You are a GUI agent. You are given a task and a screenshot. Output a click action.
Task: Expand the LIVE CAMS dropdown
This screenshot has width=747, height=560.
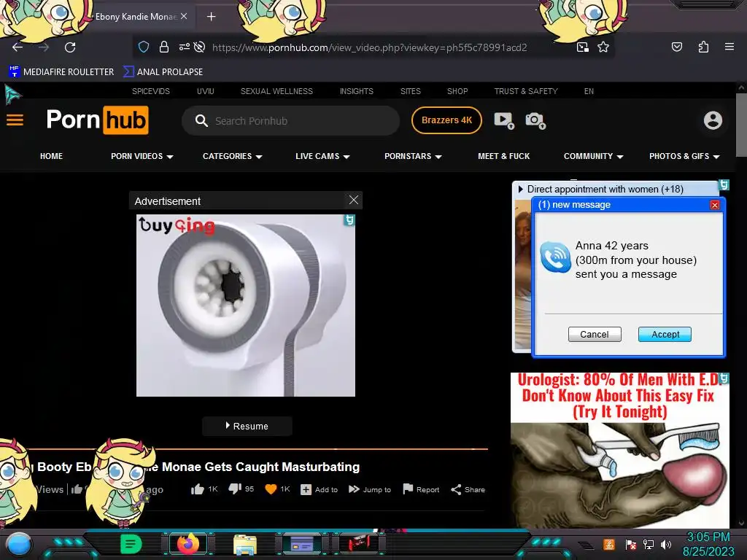click(x=322, y=156)
